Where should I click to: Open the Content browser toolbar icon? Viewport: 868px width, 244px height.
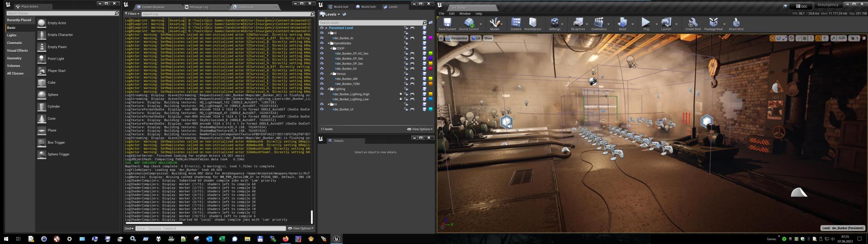point(516,24)
